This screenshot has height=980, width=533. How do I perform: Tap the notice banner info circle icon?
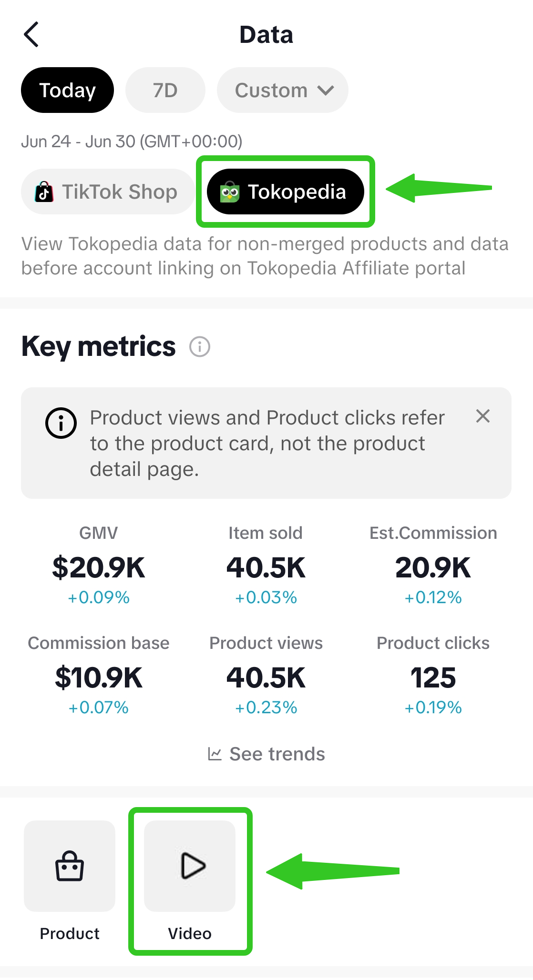61,423
